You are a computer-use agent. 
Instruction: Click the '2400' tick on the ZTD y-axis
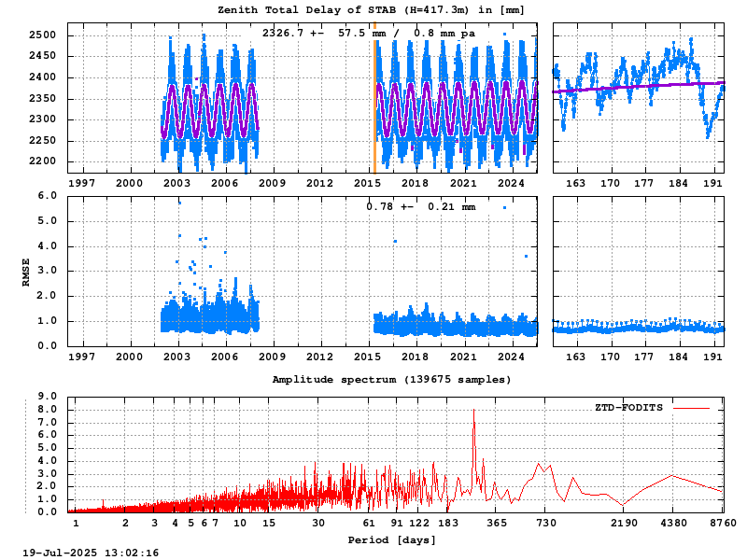42,77
